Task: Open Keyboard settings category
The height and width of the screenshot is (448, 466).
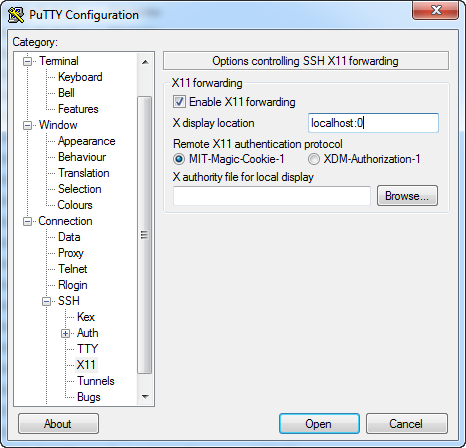Action: (x=80, y=77)
